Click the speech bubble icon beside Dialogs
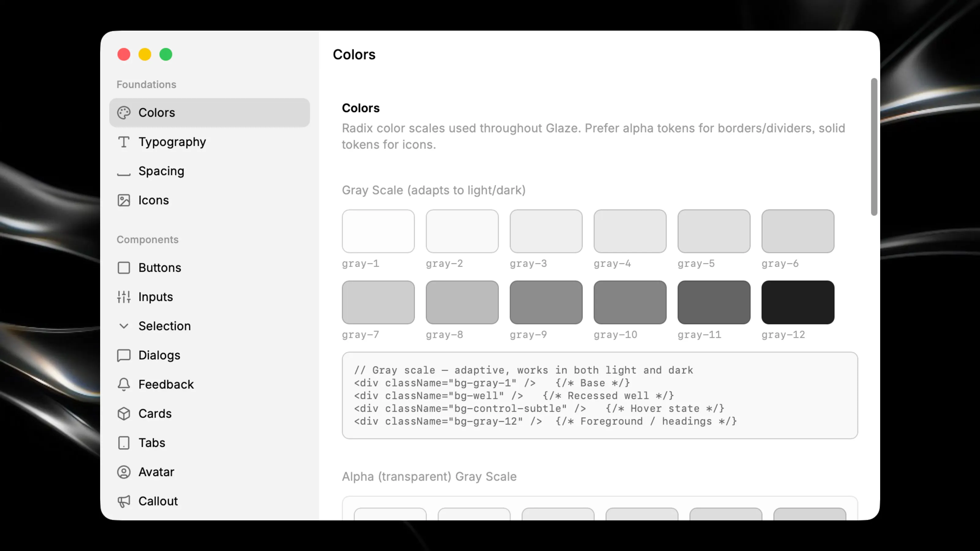980x551 pixels. point(124,355)
